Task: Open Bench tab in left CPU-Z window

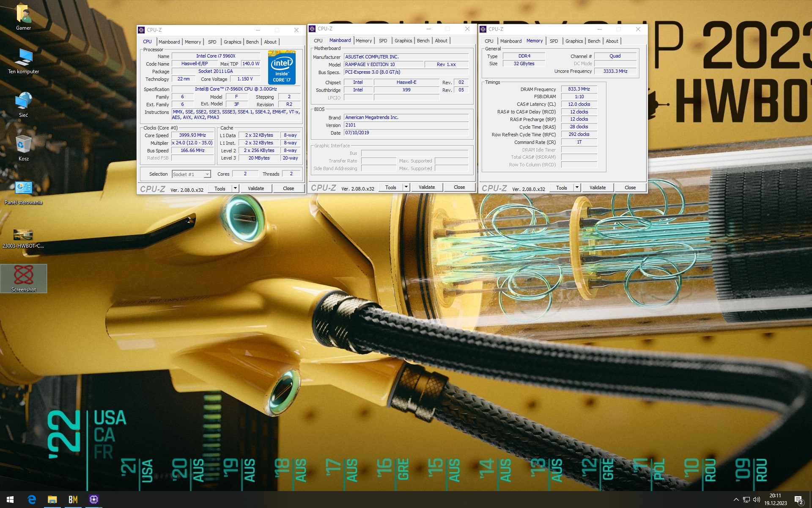Action: point(252,42)
